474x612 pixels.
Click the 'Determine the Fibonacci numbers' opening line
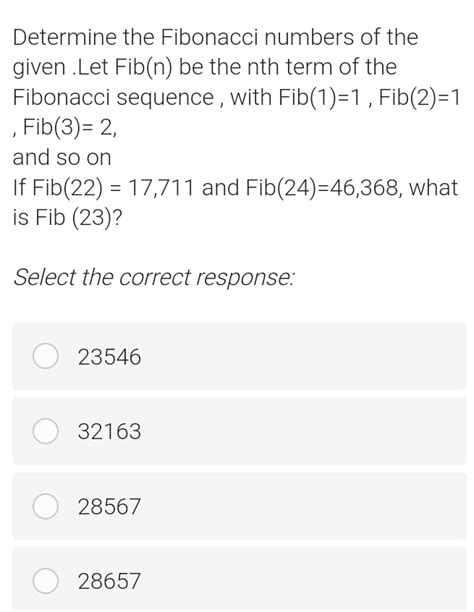(x=216, y=37)
